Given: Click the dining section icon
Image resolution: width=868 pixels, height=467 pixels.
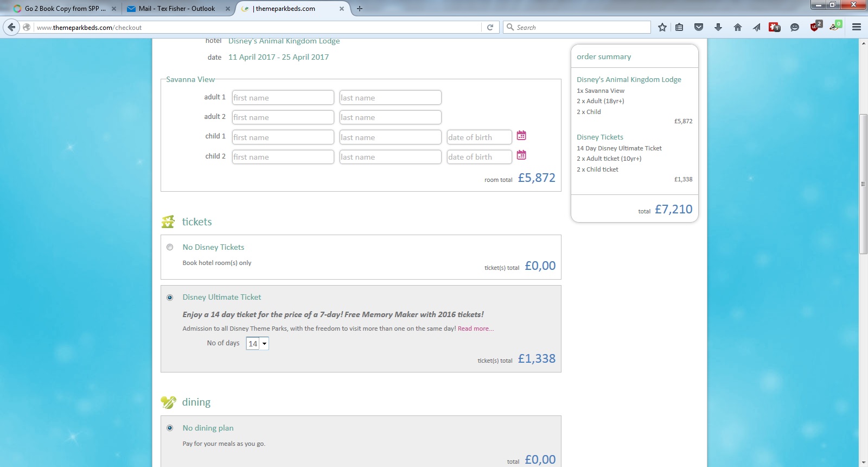Looking at the screenshot, I should click(x=168, y=402).
